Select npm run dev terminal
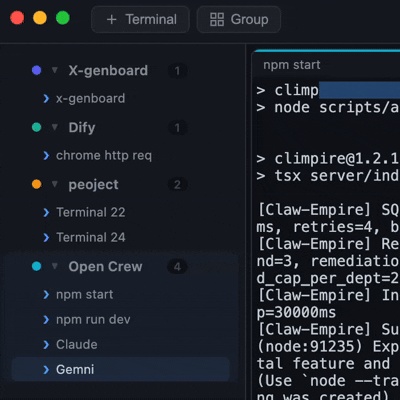 pyautogui.click(x=120, y=320)
